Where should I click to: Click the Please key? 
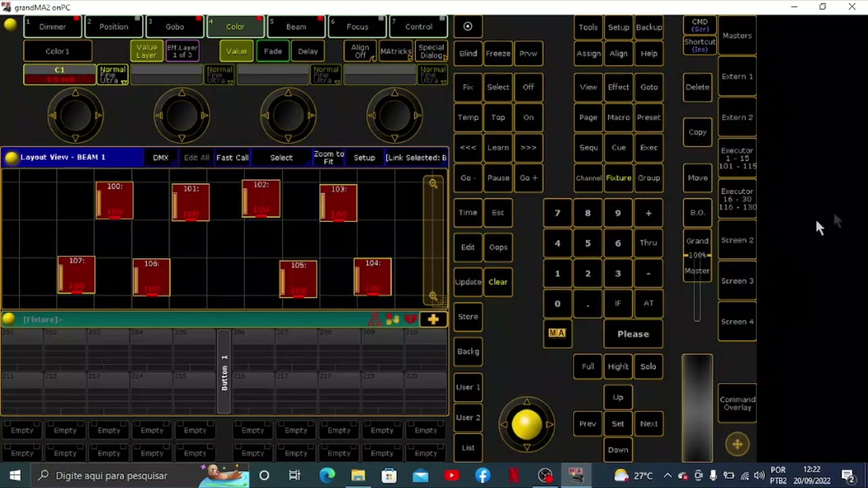(x=633, y=334)
